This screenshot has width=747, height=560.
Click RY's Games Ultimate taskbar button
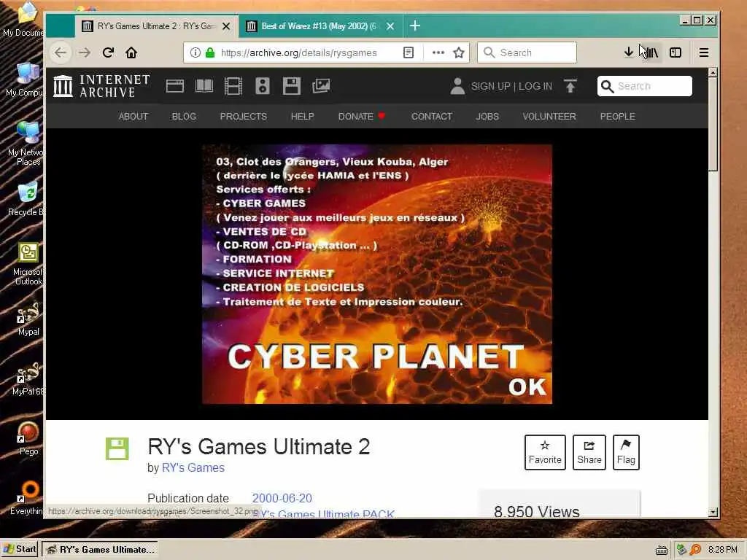(101, 549)
